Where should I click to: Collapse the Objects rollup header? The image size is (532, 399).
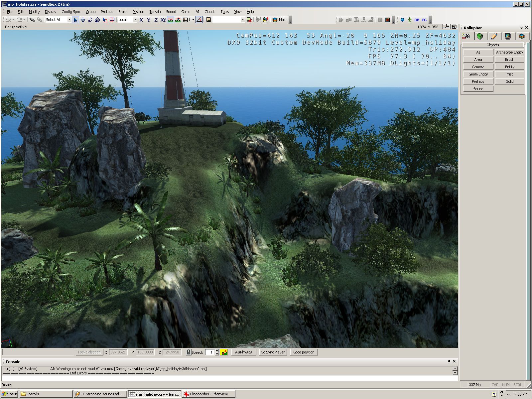pos(493,45)
